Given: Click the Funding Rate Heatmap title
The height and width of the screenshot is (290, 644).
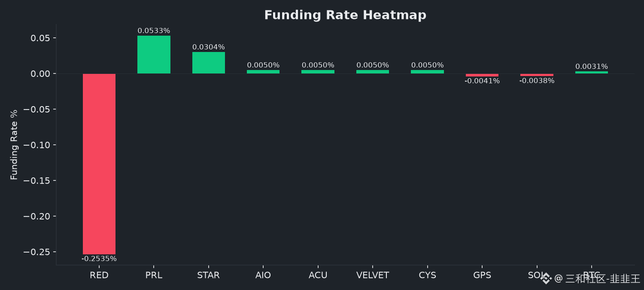Looking at the screenshot, I should click(345, 15).
